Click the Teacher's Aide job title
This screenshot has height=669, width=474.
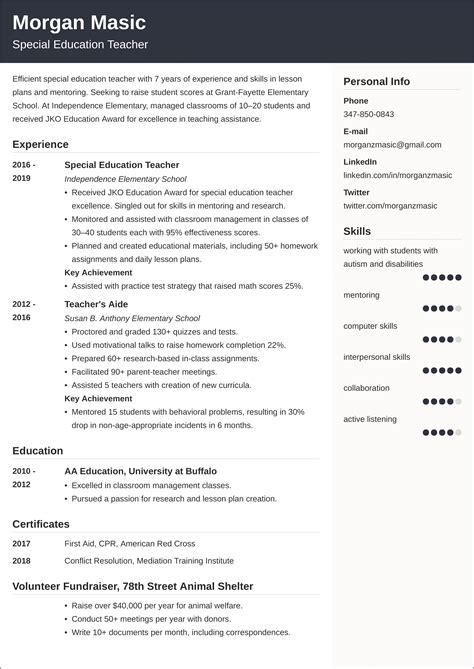96,304
